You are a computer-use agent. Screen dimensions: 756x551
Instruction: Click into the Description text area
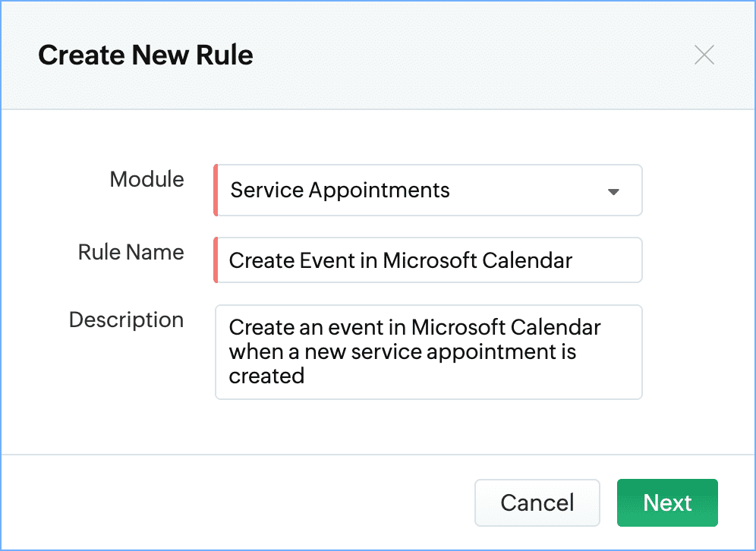pyautogui.click(x=429, y=352)
